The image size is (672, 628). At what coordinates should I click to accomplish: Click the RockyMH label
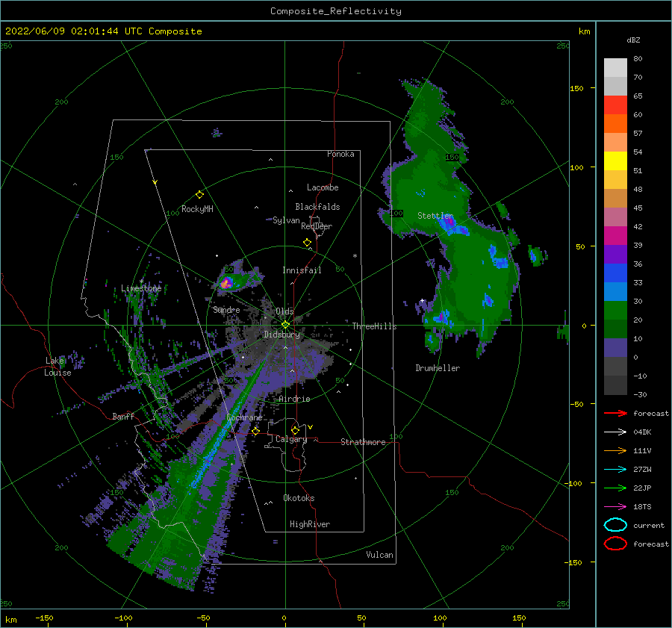tap(197, 209)
